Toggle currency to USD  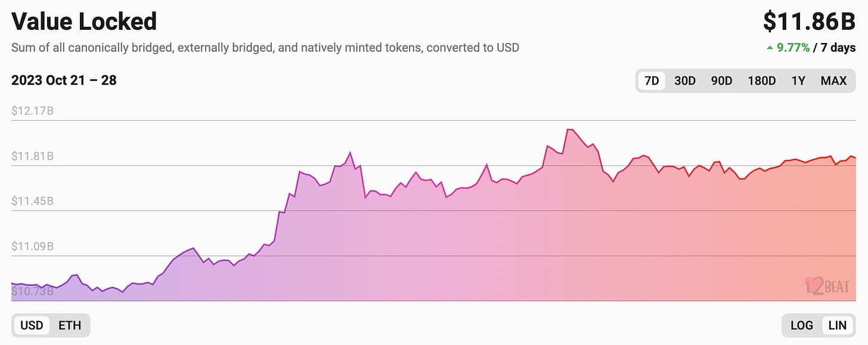(32, 325)
